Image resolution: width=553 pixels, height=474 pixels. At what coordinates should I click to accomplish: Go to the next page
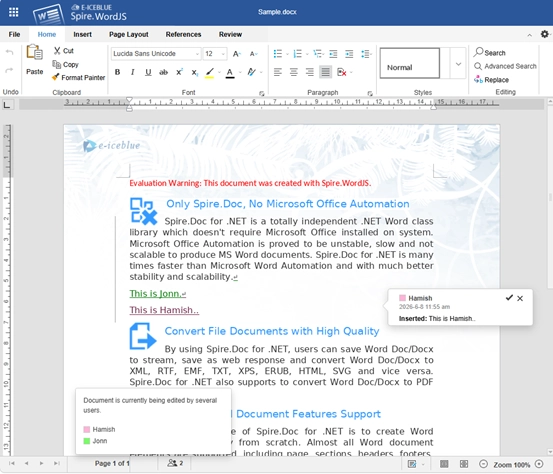[42, 463]
